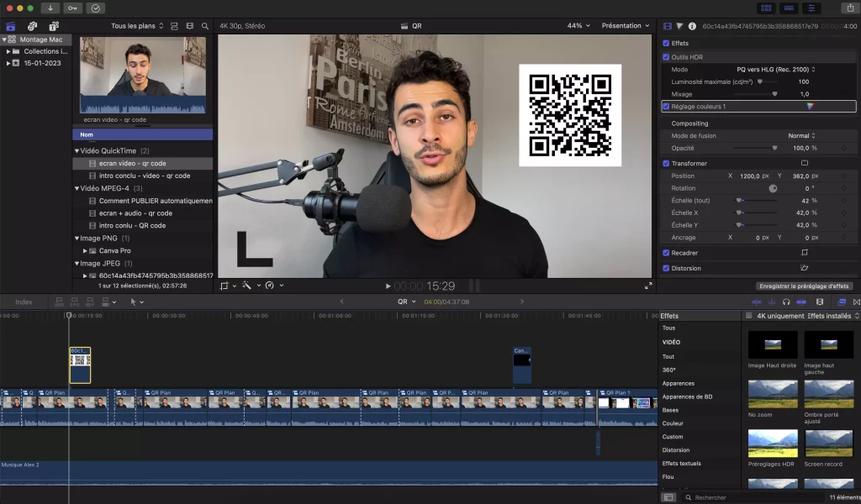The width and height of the screenshot is (861, 504).
Task: Click the retime speedometer icon under viewer
Action: point(270,285)
